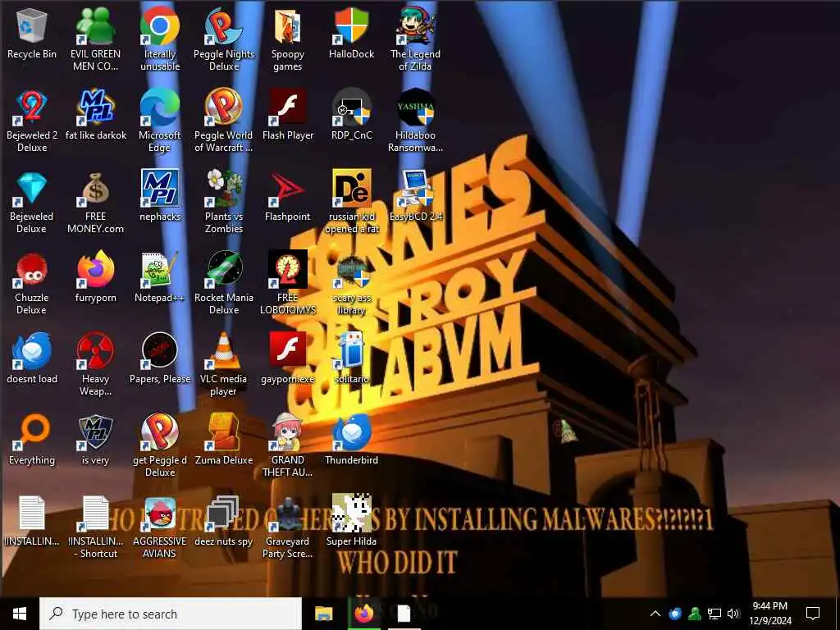840x630 pixels.
Task: Select the EasyBCD 2.4 shortcut
Action: (415, 195)
